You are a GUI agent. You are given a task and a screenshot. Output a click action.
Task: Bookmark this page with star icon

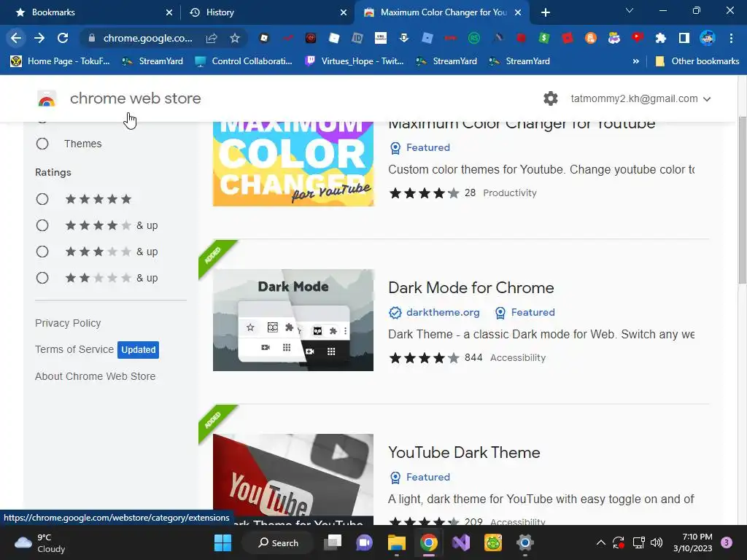234,38
